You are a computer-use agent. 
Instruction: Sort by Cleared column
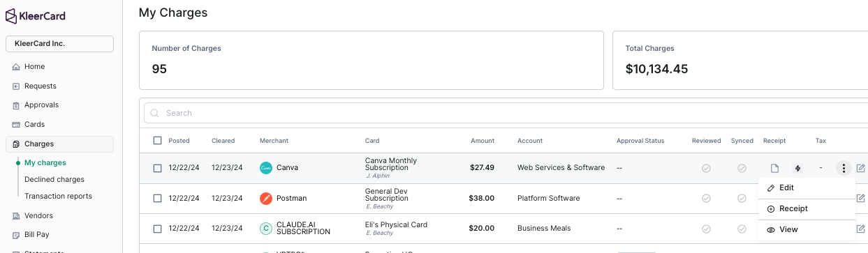[223, 141]
